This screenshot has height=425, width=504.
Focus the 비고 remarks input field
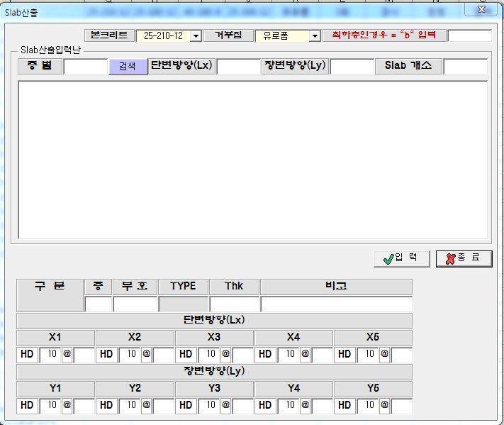[x=337, y=304]
